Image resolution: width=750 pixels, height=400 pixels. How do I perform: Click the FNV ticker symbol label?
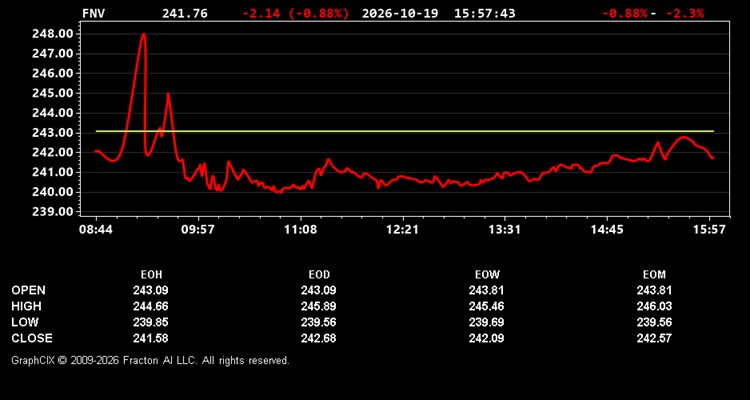coord(93,13)
